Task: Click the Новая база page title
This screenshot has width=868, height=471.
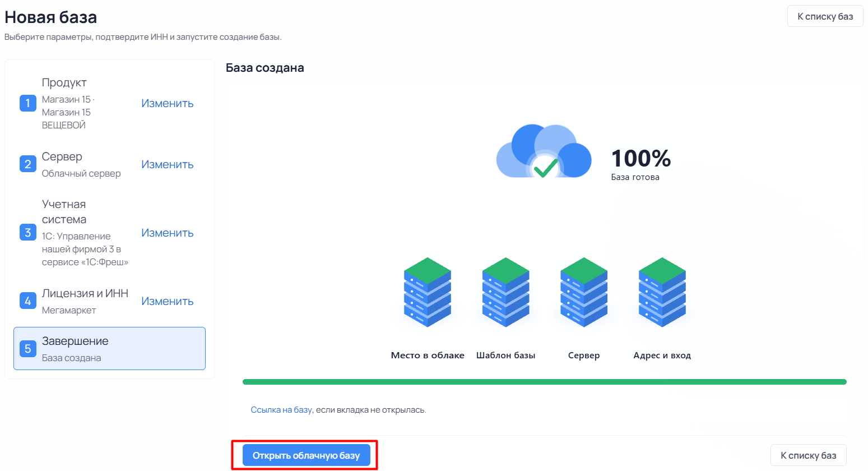Action: pos(51,17)
